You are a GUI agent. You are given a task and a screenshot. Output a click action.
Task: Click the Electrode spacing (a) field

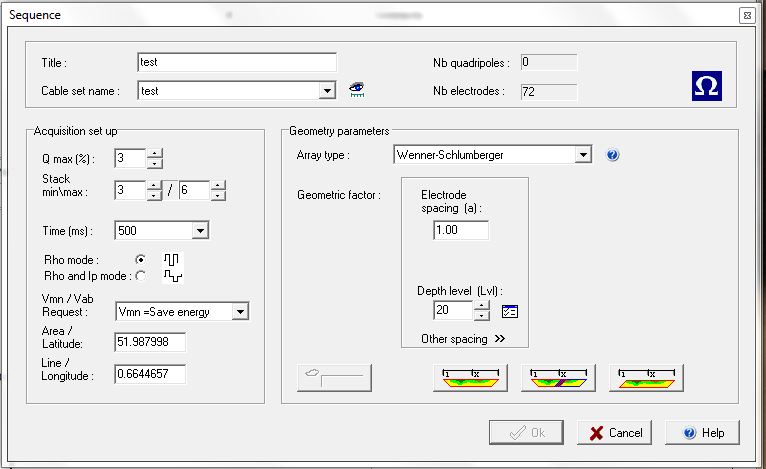click(461, 230)
